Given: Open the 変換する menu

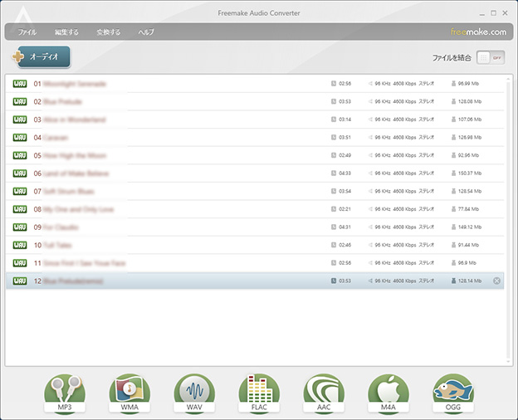Looking at the screenshot, I should (x=109, y=32).
